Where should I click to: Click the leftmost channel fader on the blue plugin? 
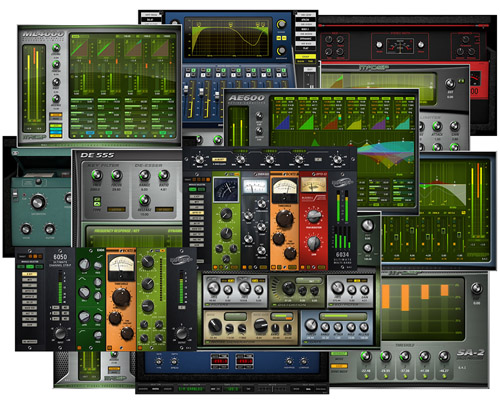186,89
